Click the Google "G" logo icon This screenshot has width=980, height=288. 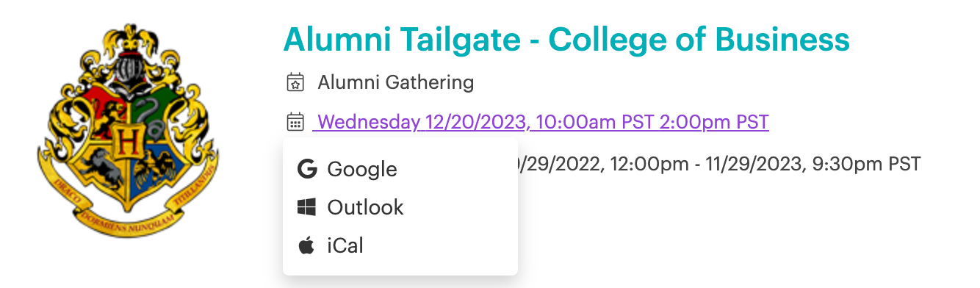click(x=306, y=169)
